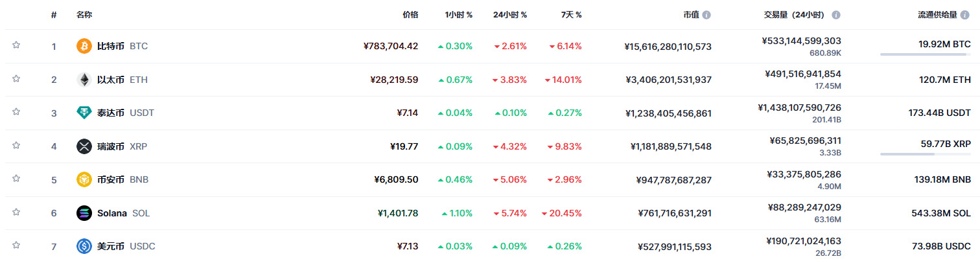The height and width of the screenshot is (263, 980).
Task: Star Bitcoin to add to watchlist
Action: pyautogui.click(x=16, y=45)
